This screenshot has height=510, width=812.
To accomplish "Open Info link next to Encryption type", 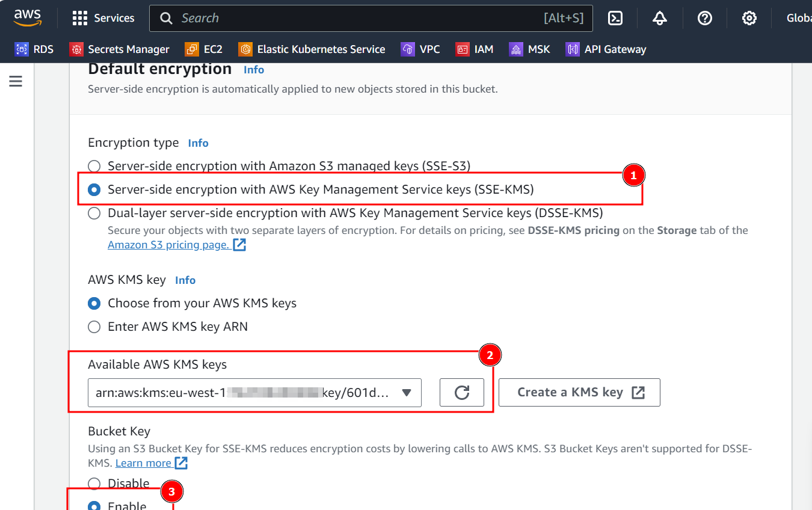I will click(198, 143).
